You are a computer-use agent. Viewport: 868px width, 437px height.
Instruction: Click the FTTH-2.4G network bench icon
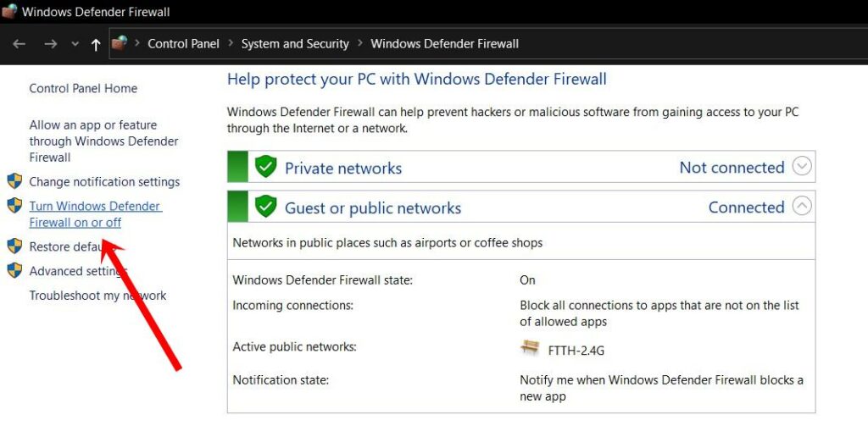click(x=531, y=348)
